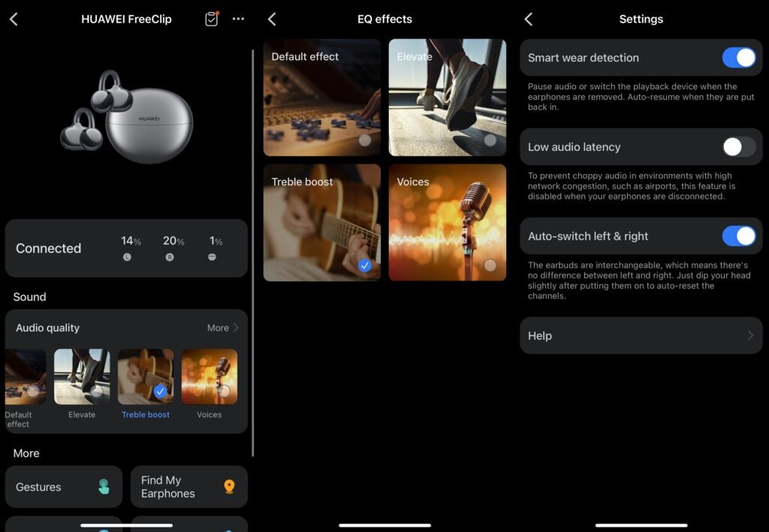Enable Low audio latency
This screenshot has height=532, width=769.
(x=739, y=147)
